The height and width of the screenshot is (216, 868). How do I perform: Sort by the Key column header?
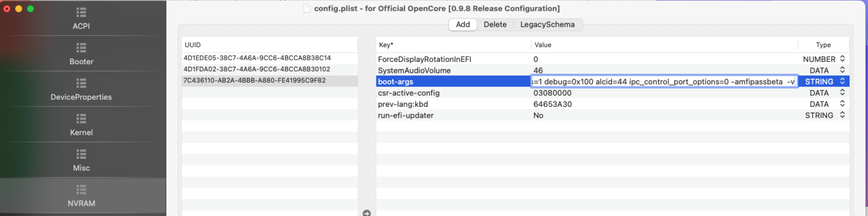pyautogui.click(x=453, y=45)
